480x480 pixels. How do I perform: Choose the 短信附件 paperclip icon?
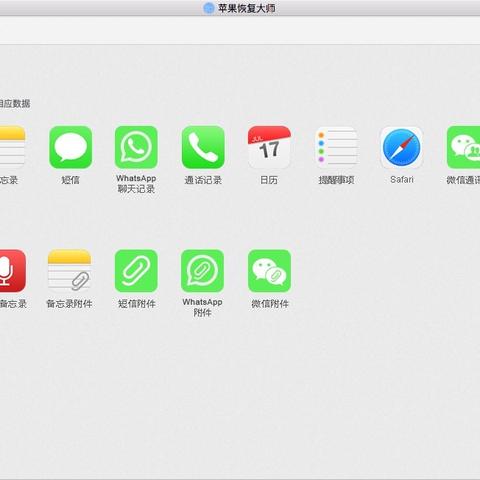click(x=136, y=271)
